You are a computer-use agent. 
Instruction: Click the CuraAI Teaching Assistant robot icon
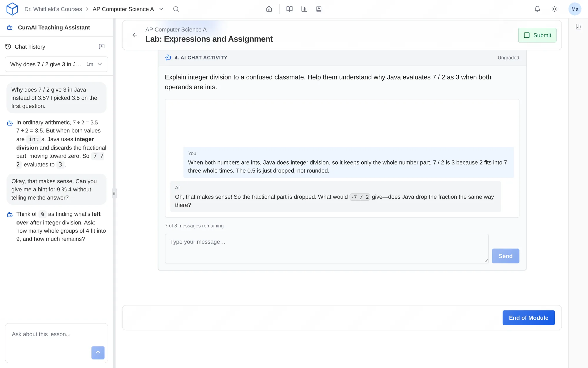10,27
